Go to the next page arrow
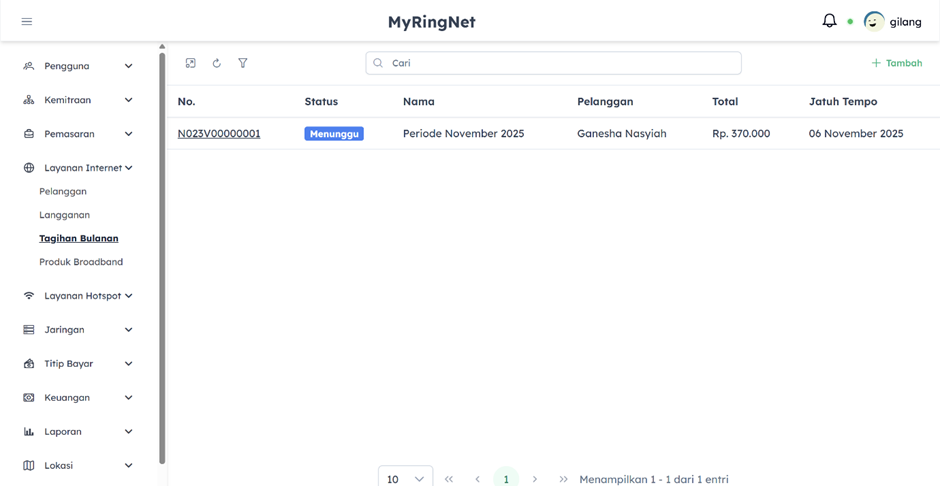Viewport: 940px width, 486px height. 535,479
